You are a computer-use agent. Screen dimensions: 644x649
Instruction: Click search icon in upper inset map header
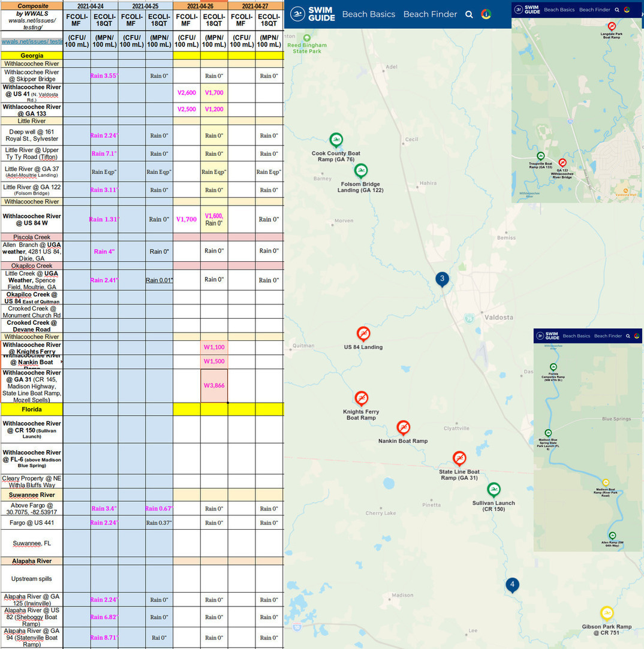tap(617, 10)
